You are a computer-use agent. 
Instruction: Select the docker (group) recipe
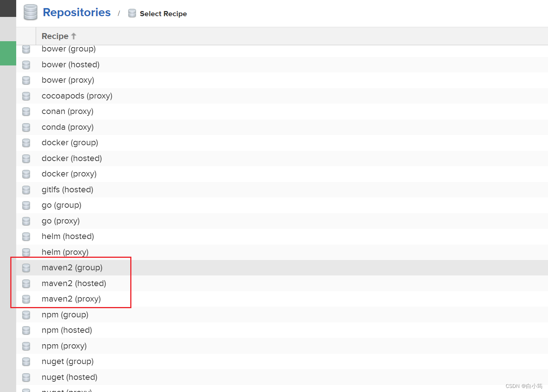coord(282,143)
